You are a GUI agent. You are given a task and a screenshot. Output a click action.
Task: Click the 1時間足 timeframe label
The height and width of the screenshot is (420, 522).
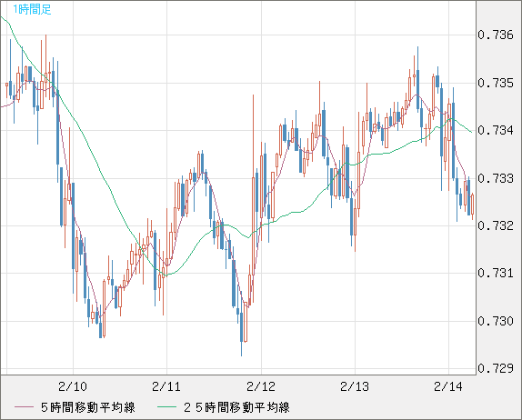[x=32, y=9]
